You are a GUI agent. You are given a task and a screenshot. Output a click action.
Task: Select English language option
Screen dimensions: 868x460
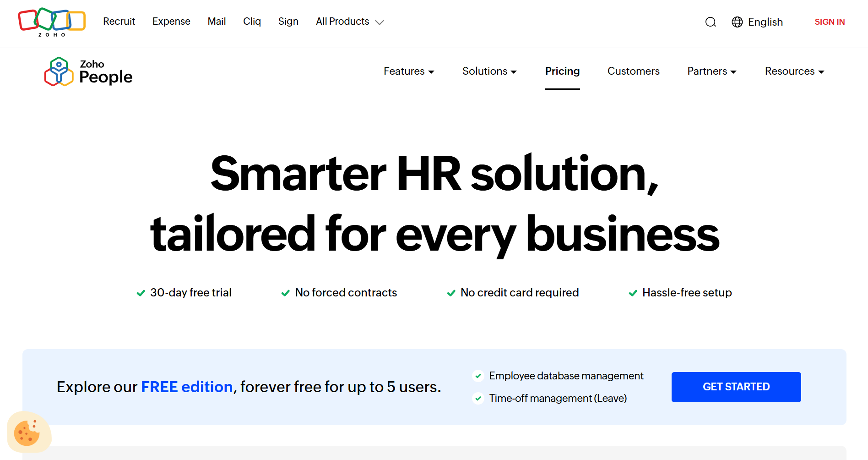coord(765,22)
